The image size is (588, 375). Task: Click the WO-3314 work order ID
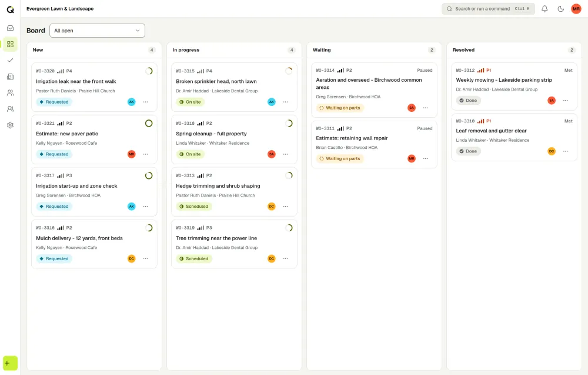click(325, 70)
